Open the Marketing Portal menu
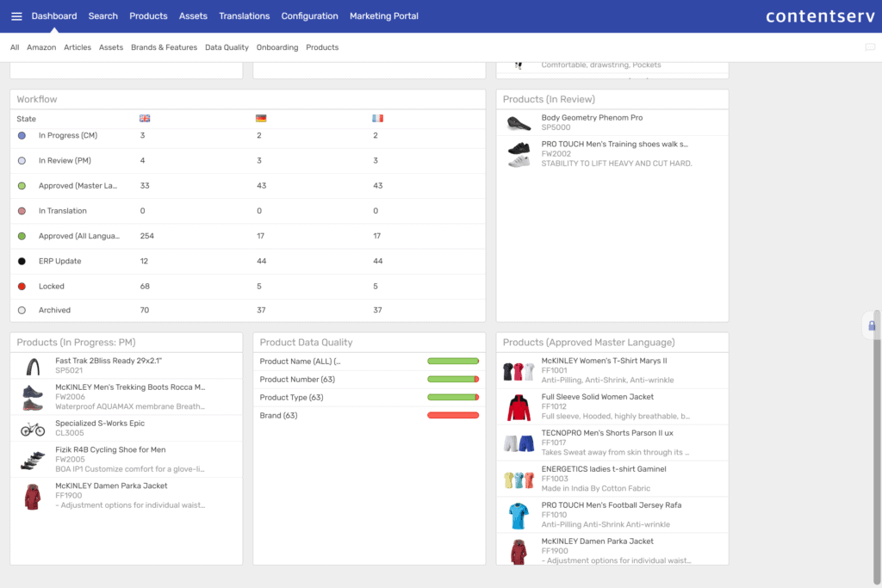 (382, 16)
